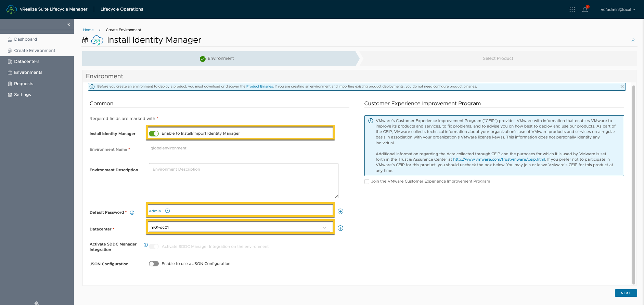The width and height of the screenshot is (644, 305).
Task: Collapse the header with the up chevrons
Action: click(x=633, y=40)
